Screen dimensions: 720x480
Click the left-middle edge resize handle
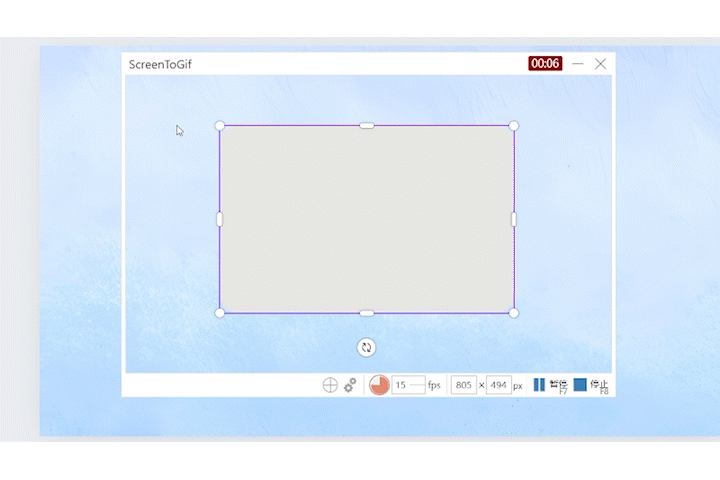pyautogui.click(x=220, y=219)
